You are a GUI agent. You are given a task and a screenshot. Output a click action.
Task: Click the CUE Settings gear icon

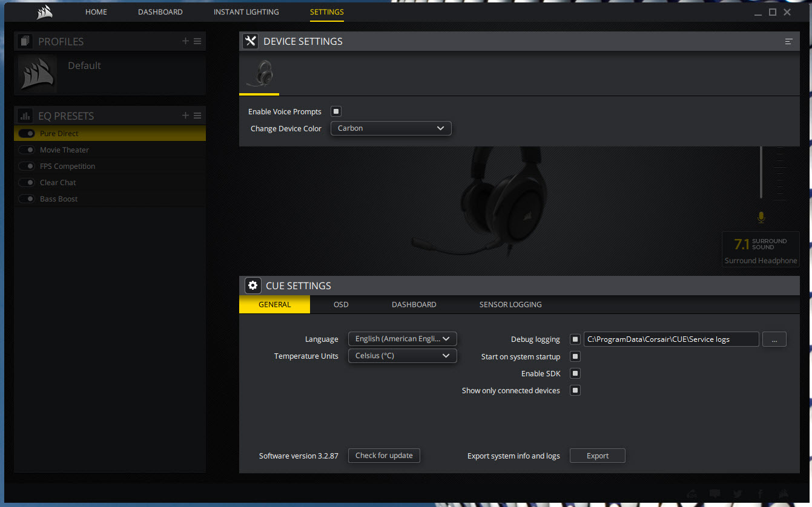click(253, 286)
